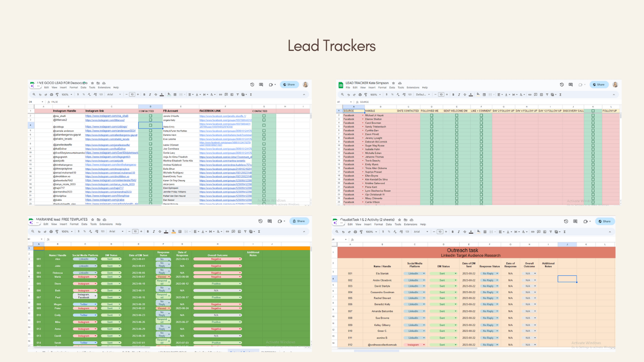Screen dimensions: 644x362
Task: Click the font size 10 field in the LIVE GOOD LEAD toolbar
Action: tap(132, 94)
